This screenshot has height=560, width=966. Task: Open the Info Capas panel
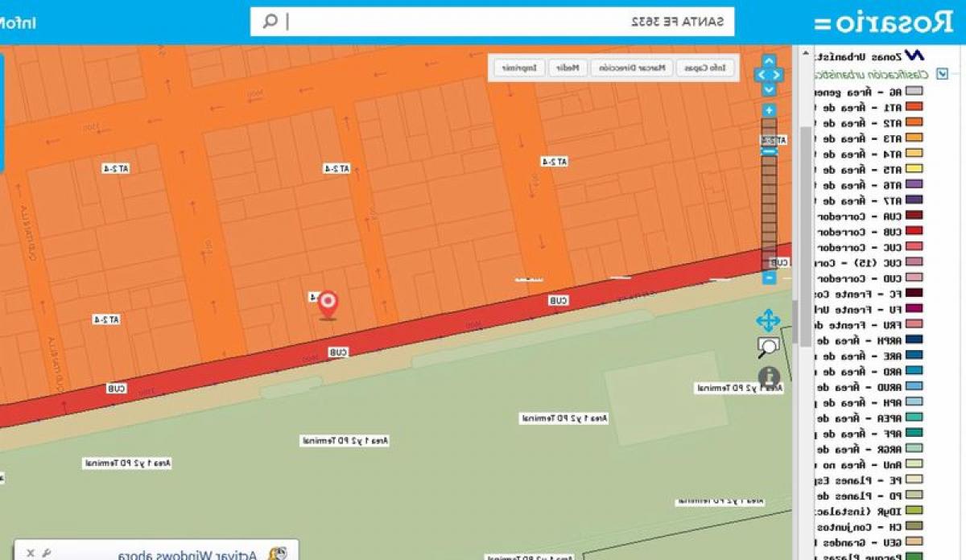coord(706,68)
